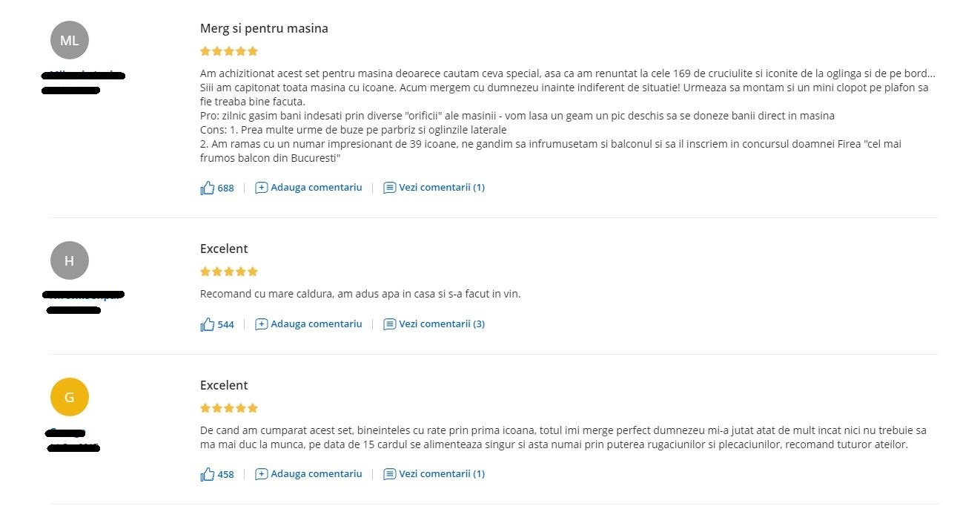Image resolution: width=980 pixels, height=509 pixels.
Task: Click add-comment plus icon under 544-likes review
Action: 261,324
